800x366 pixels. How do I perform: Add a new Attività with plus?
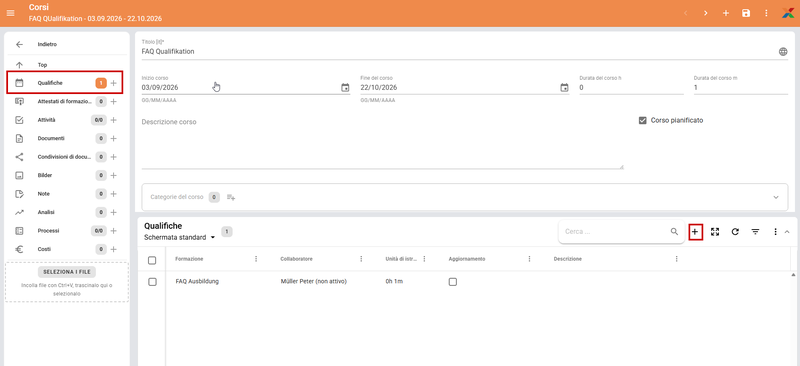coord(114,120)
